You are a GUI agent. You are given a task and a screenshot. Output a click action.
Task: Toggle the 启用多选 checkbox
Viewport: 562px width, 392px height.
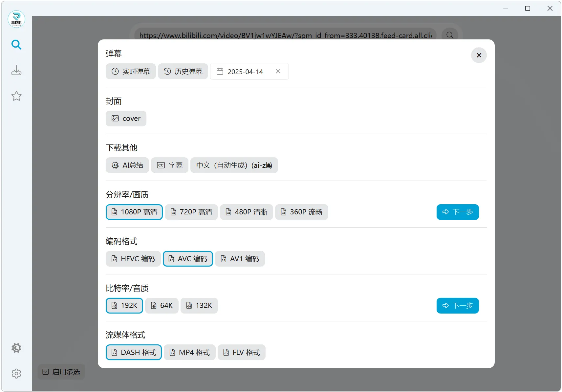coord(61,372)
